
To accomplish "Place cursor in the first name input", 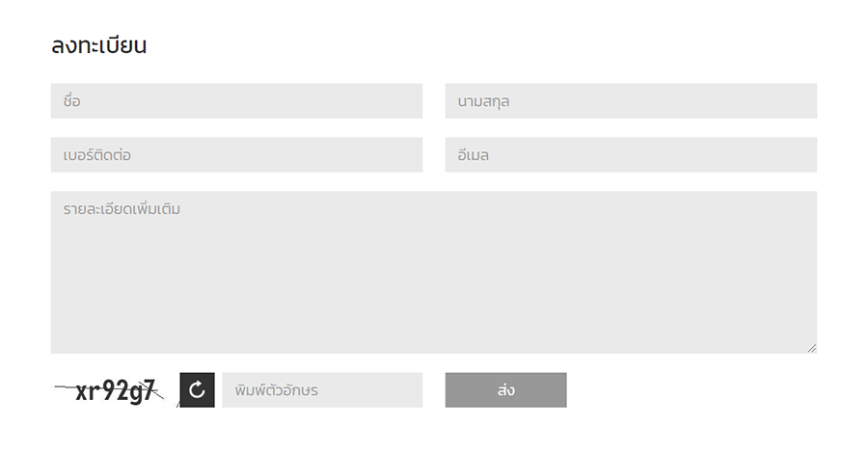I will [x=236, y=101].
